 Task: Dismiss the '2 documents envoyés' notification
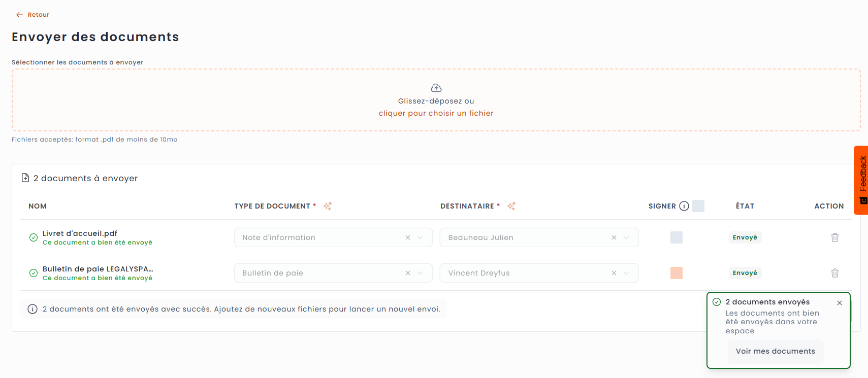tap(840, 303)
